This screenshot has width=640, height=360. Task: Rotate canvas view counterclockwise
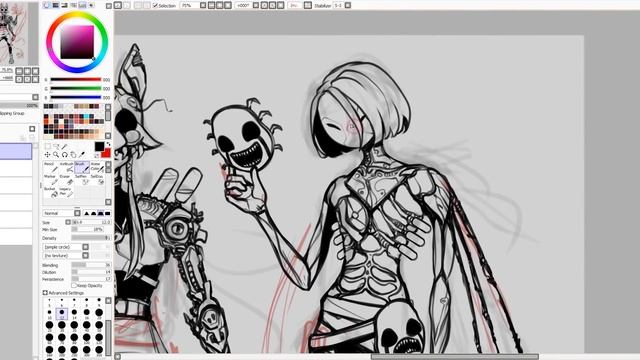[x=264, y=5]
